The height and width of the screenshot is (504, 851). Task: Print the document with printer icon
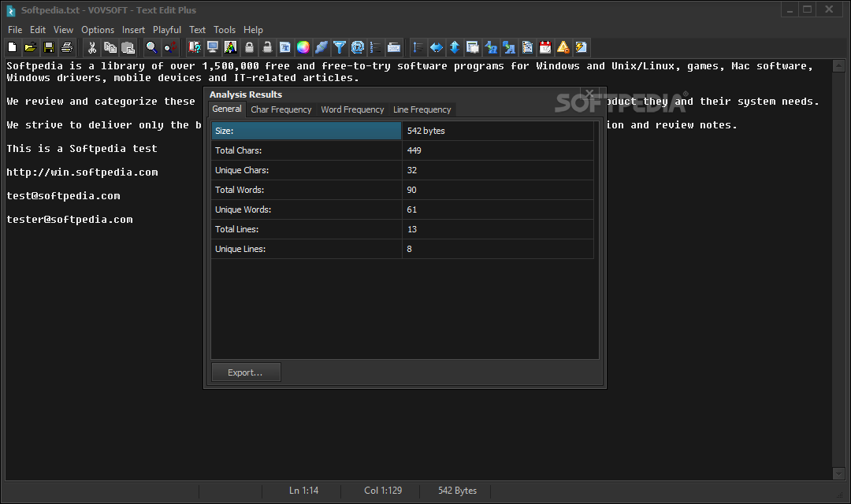[x=67, y=48]
